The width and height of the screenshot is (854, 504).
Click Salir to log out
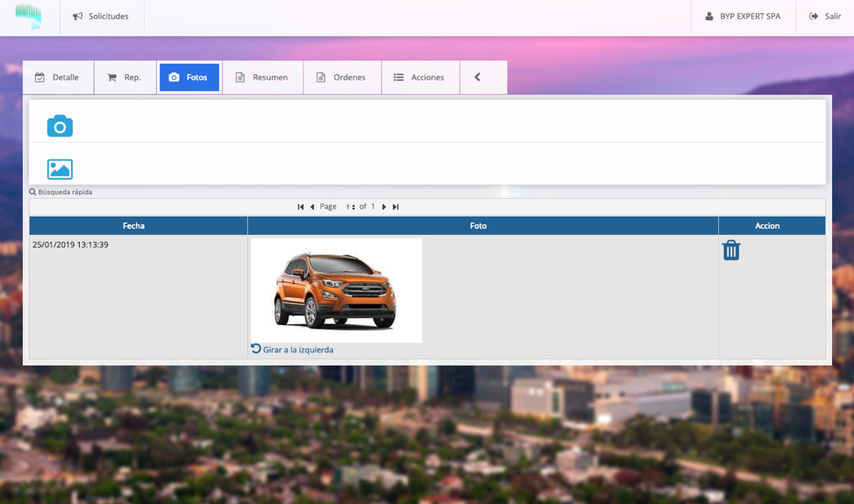tap(825, 17)
